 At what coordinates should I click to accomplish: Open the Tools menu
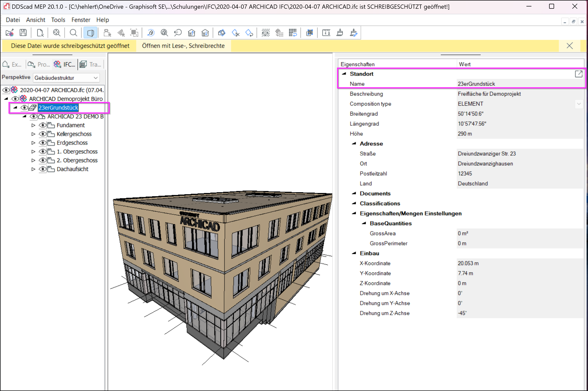pos(58,20)
